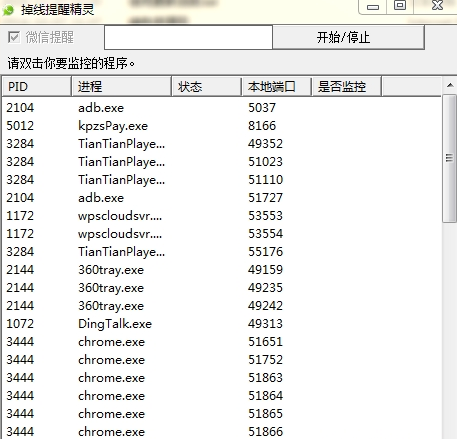Click the 状态 column header
This screenshot has width=457, height=439.
tap(206, 87)
